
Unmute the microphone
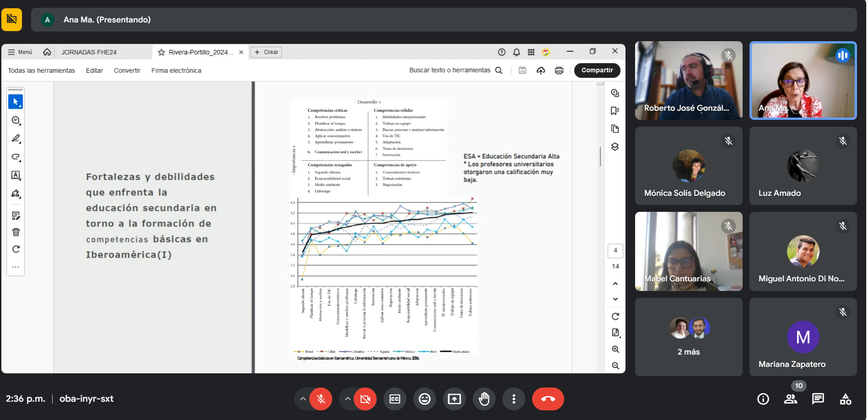tap(321, 399)
